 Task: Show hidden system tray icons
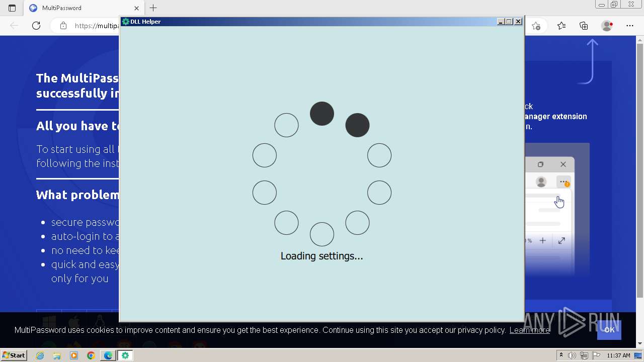tap(561, 355)
